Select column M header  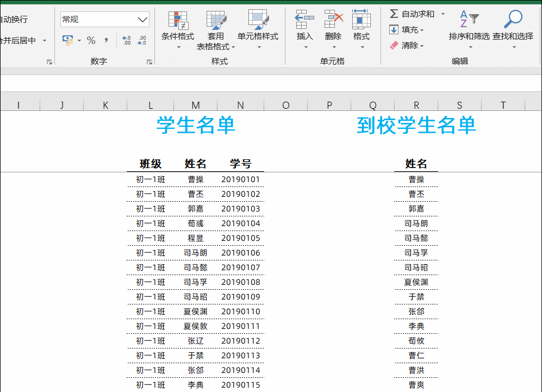(x=196, y=105)
